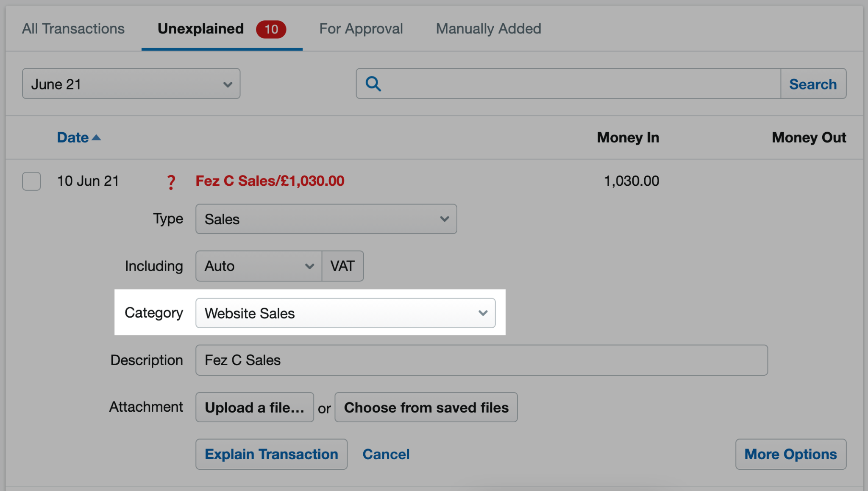The width and height of the screenshot is (868, 491).
Task: Open More Options
Action: pyautogui.click(x=791, y=454)
